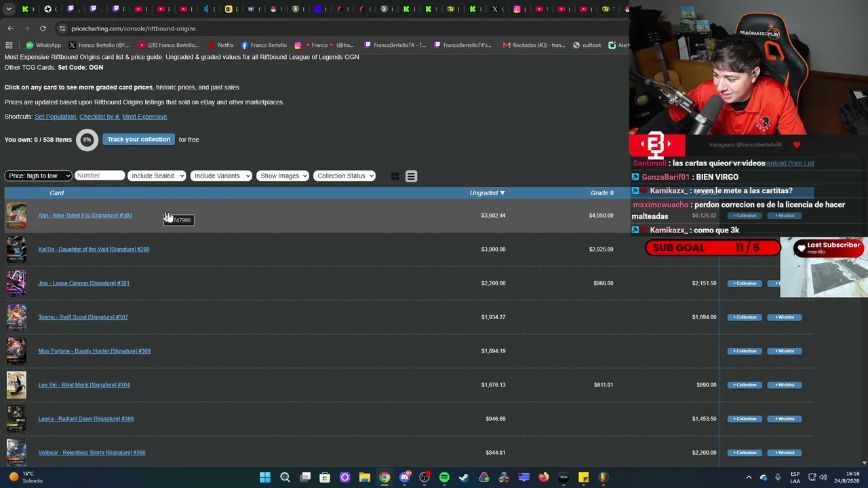Reload the pricecharting page
The image size is (868, 488).
43,28
